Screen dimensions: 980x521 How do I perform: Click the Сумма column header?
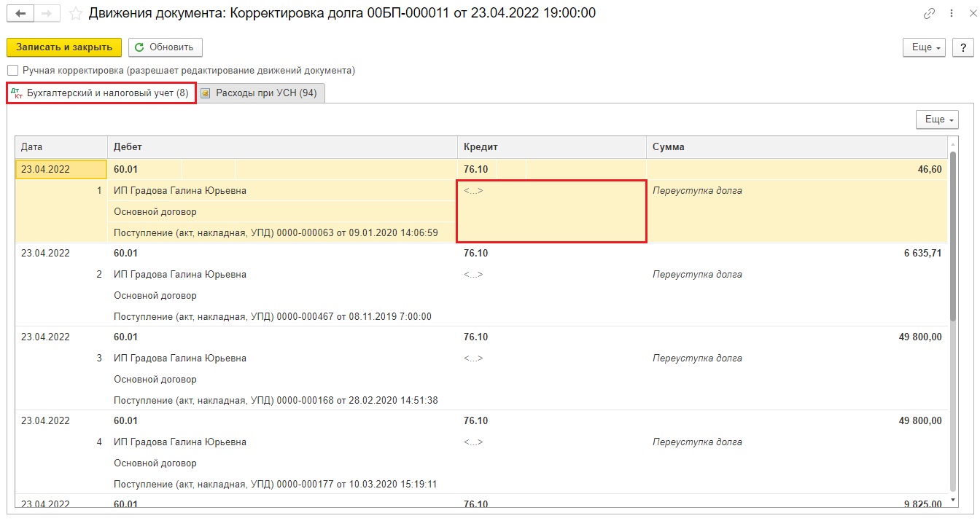pos(797,147)
